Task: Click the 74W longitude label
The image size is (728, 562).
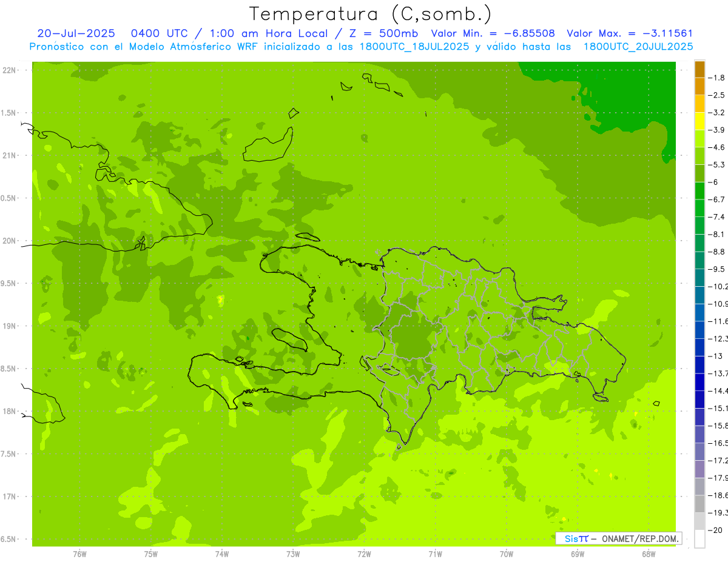Action: tap(222, 554)
